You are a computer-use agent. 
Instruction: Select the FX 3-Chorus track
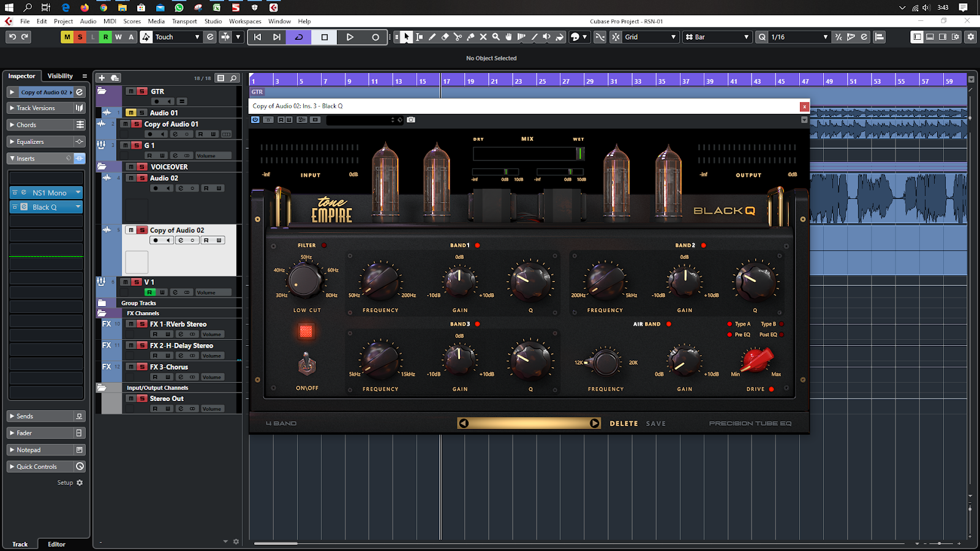pyautogui.click(x=169, y=367)
